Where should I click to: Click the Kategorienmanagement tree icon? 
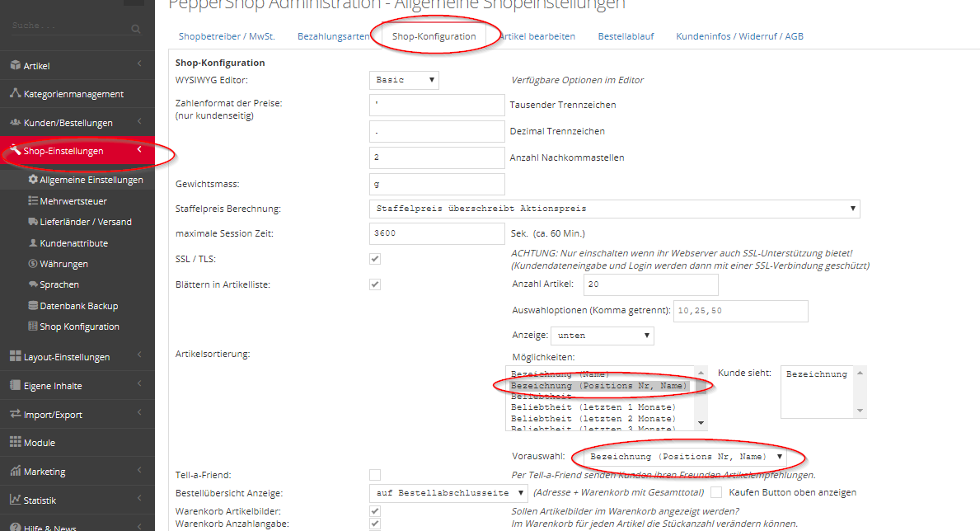point(16,93)
